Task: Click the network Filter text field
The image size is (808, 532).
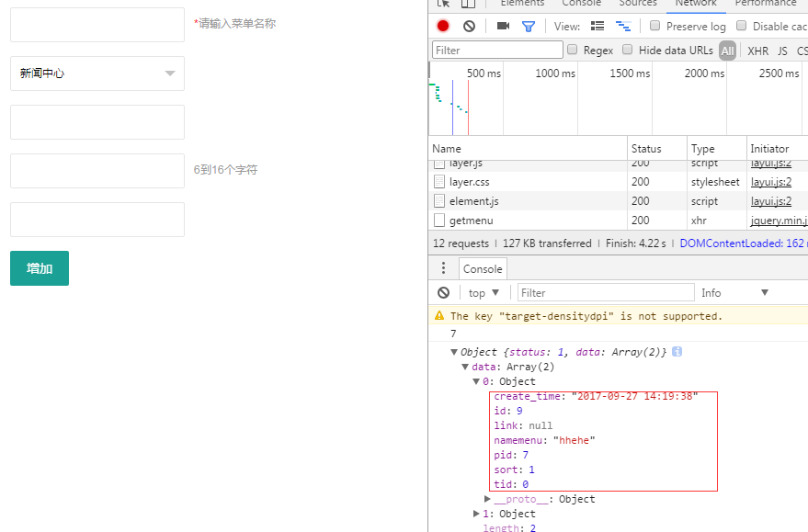Action: [497, 50]
